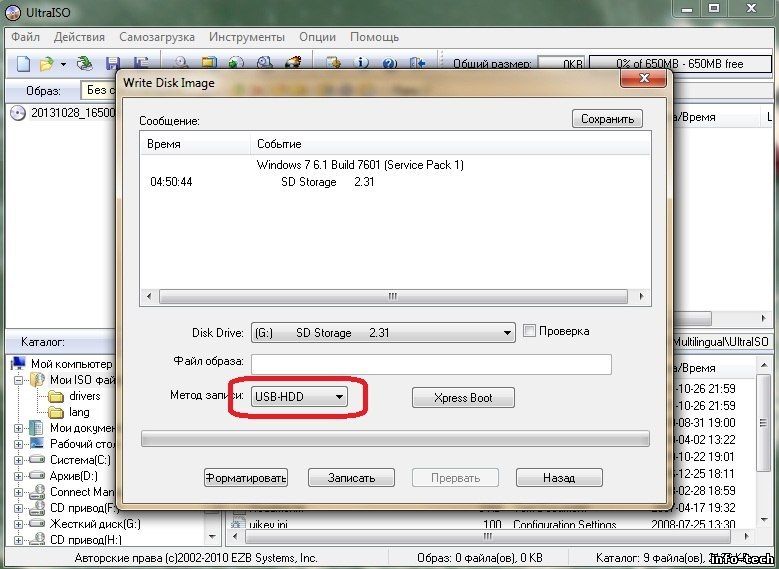Collapse the Мои ISO файлы tree node
The image size is (779, 569).
pos(18,380)
